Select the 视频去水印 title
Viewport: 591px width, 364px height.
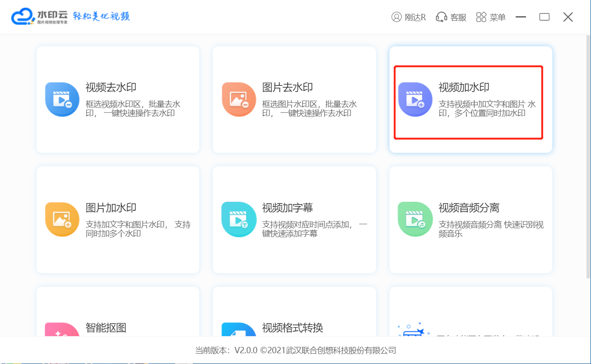(111, 88)
